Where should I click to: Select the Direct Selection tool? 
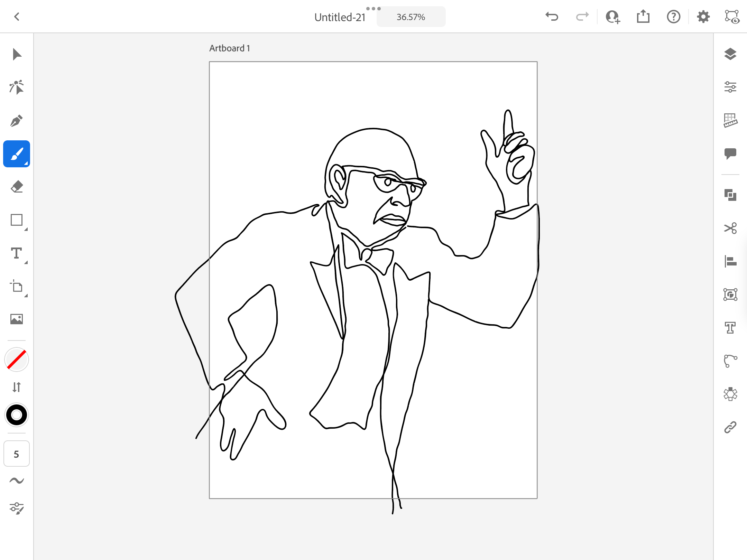coord(17,87)
